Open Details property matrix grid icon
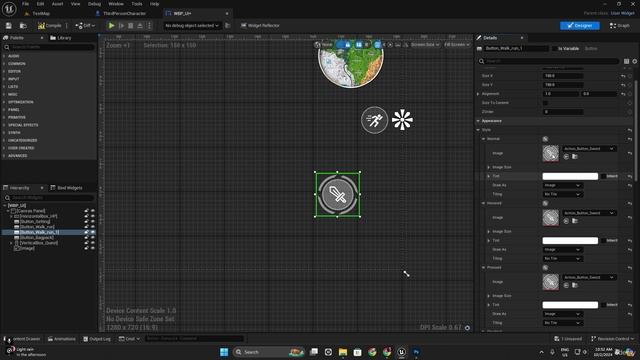640x360 pixels. tap(626, 61)
